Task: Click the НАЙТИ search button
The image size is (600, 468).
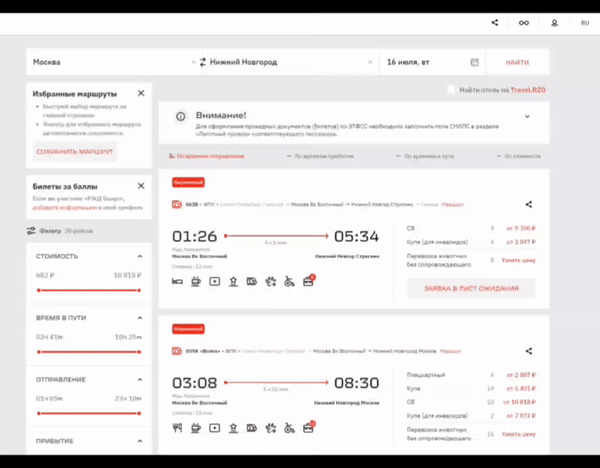Action: point(517,62)
